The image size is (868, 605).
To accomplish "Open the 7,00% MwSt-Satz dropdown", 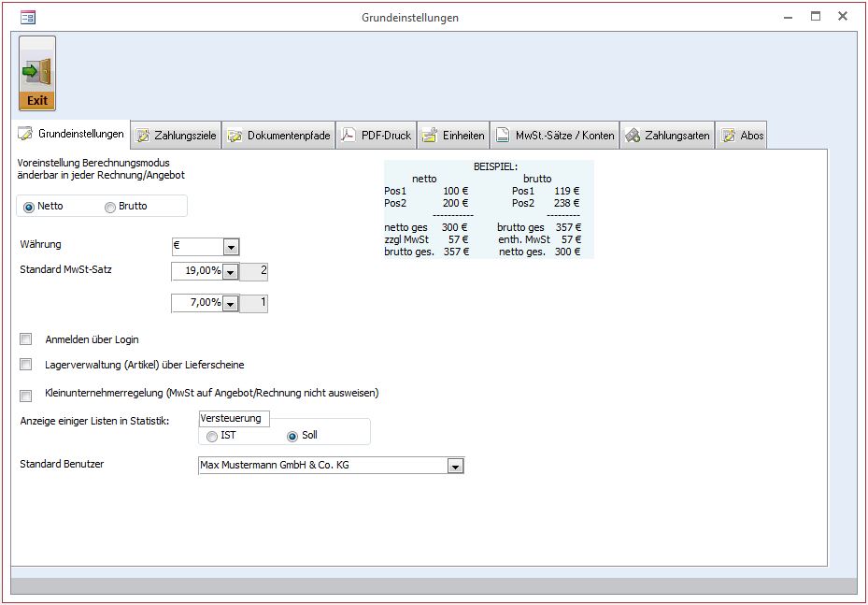I will (231, 304).
